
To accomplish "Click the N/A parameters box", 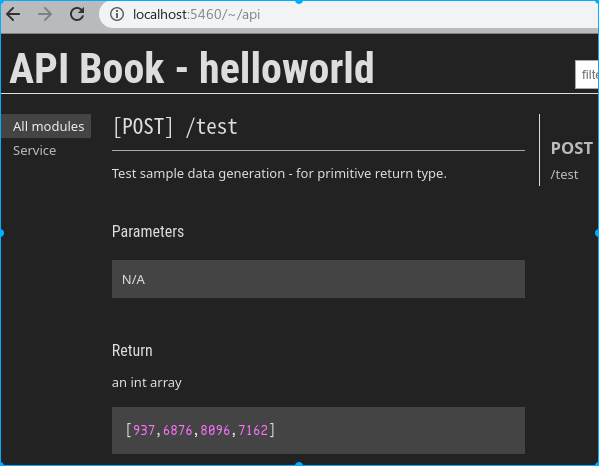I will (x=318, y=279).
